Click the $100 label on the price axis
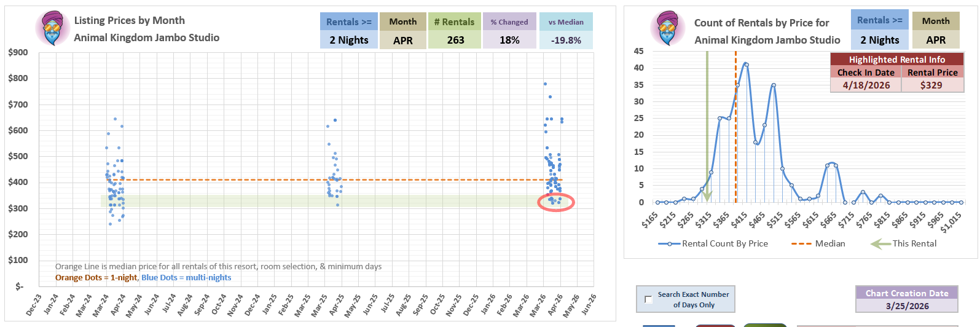Image resolution: width=980 pixels, height=327 pixels. [18, 260]
